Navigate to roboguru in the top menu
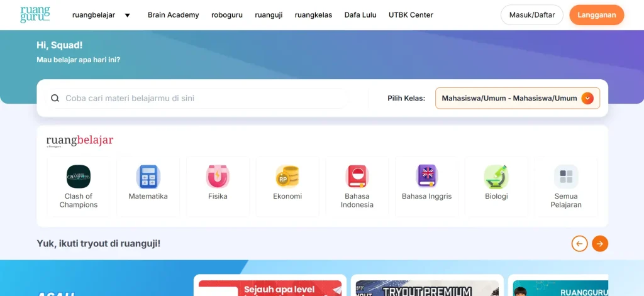 tap(226, 15)
